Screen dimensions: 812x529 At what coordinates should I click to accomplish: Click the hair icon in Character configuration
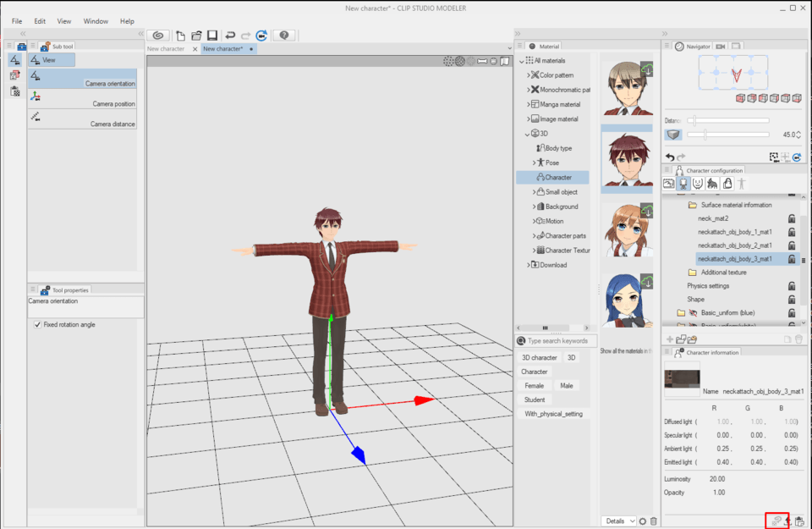click(710, 183)
